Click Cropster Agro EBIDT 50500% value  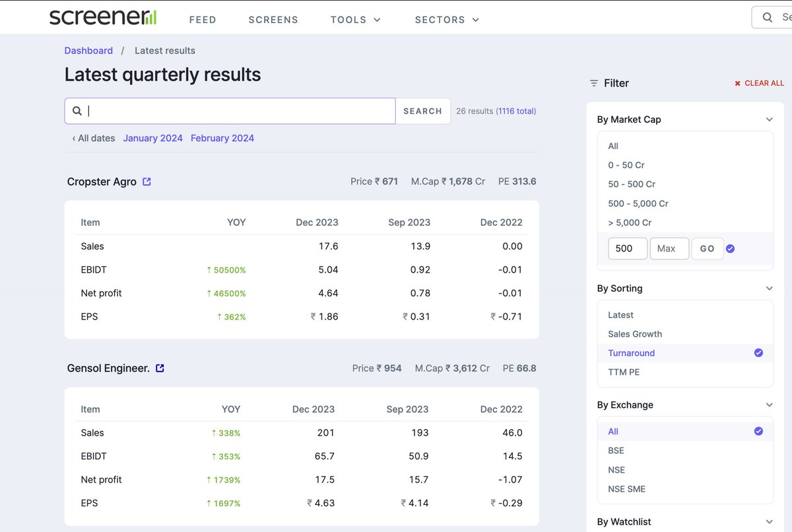tap(226, 270)
